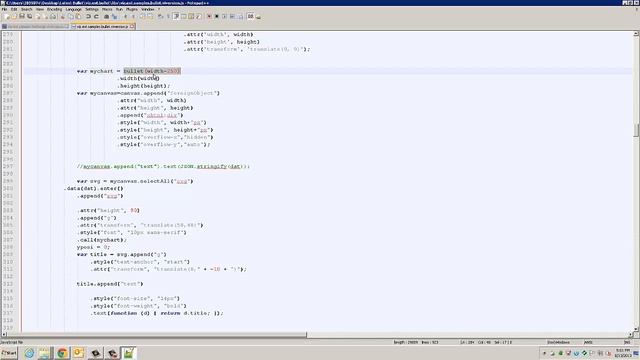Click the '.call(mychart);' code line

point(102,240)
